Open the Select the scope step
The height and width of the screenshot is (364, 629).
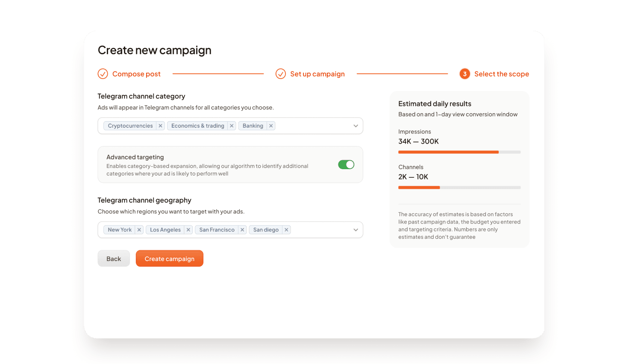click(x=501, y=74)
